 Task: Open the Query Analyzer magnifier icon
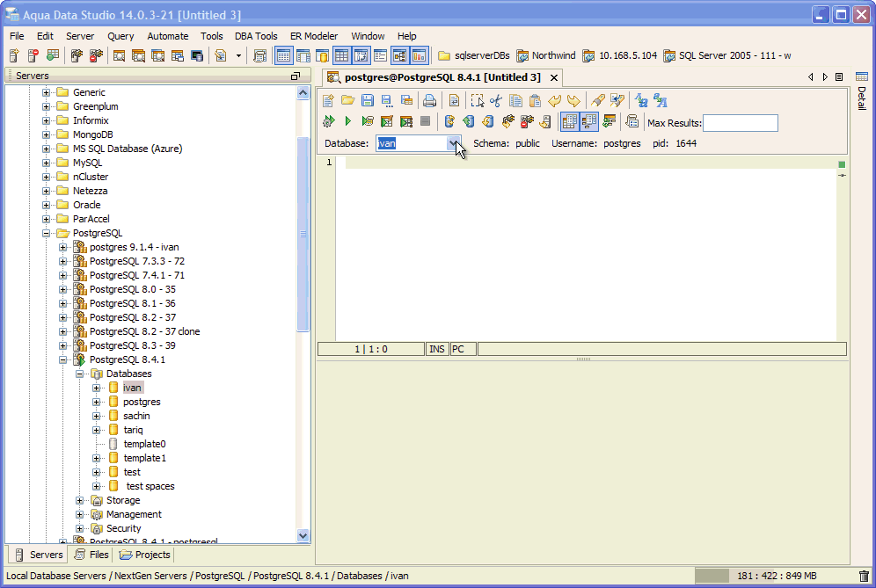[x=119, y=55]
